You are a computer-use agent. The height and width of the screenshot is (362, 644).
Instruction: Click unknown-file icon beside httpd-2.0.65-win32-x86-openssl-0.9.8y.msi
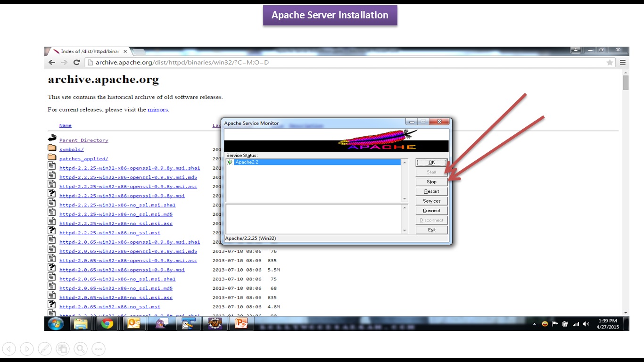[52, 268]
